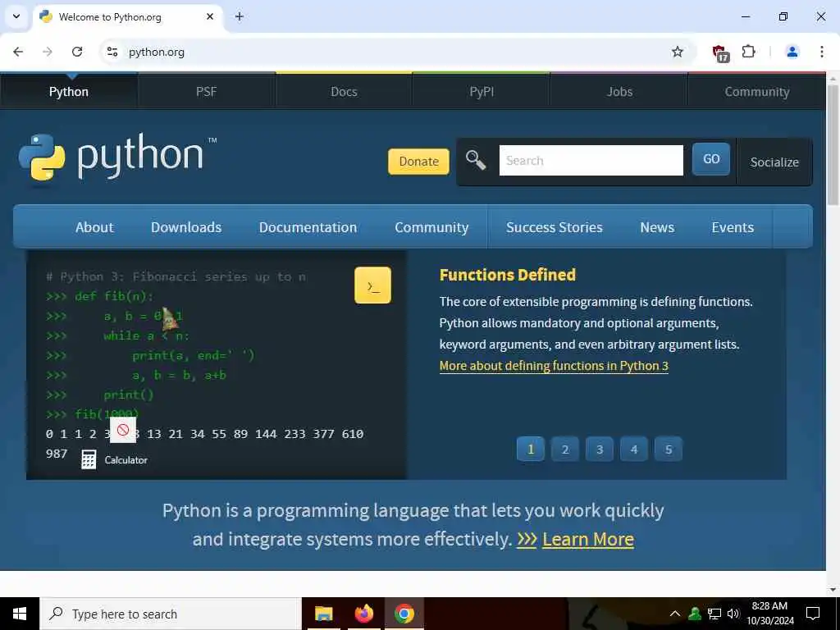Screen dimensions: 840x630
Task: Open the Windows Start menu
Action: pyautogui.click(x=20, y=614)
